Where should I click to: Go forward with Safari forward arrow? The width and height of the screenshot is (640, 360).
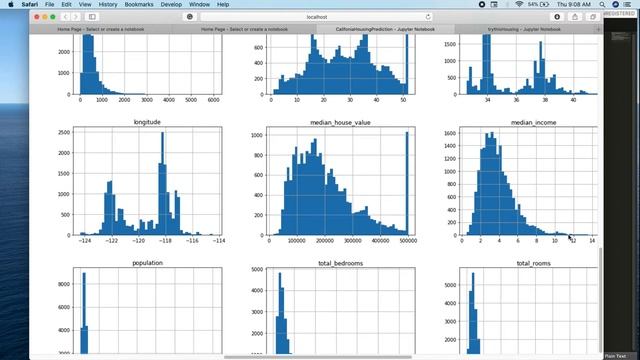tap(76, 17)
